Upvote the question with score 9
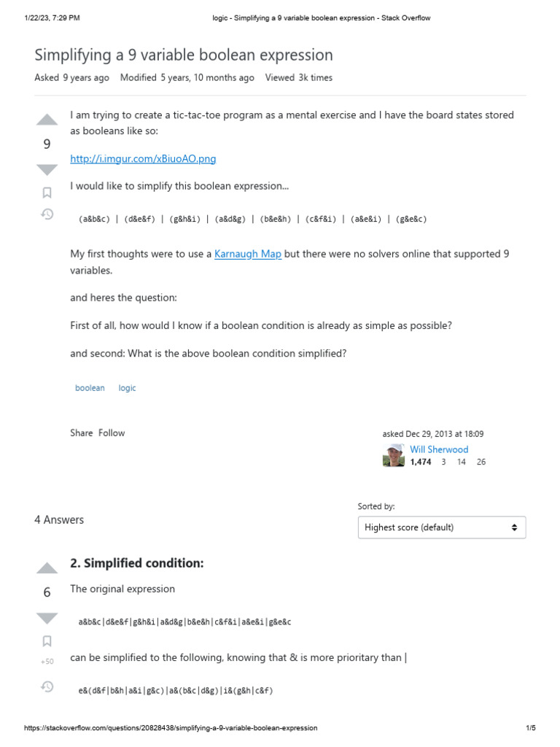This screenshot has width=560, height=747. tap(47, 120)
